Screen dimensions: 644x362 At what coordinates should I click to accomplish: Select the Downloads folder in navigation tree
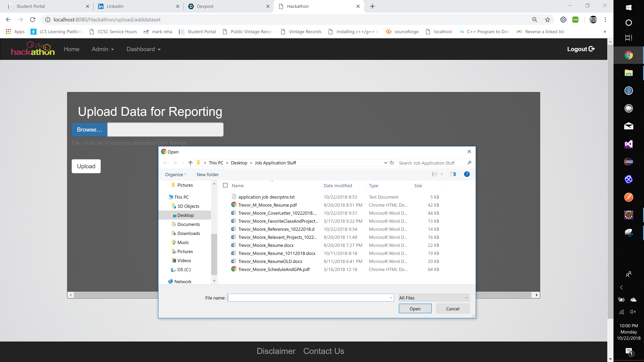tap(189, 233)
